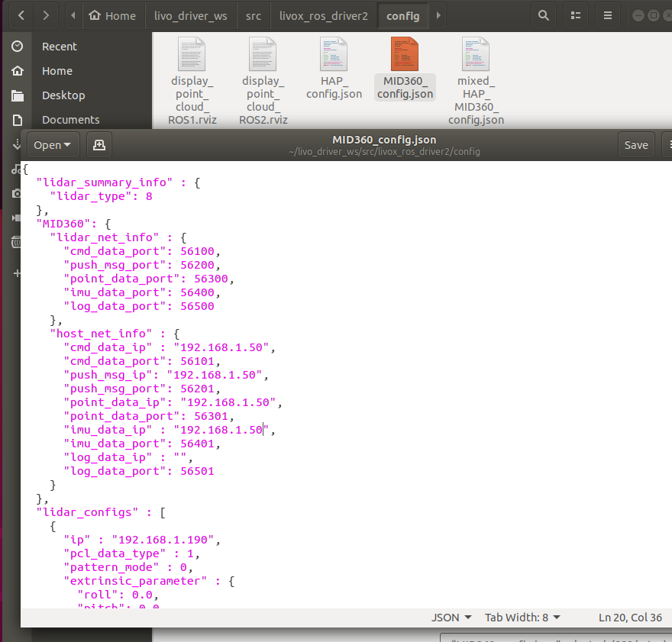The height and width of the screenshot is (642, 672).
Task: Navigate to src folder in path bar
Action: pyautogui.click(x=254, y=16)
